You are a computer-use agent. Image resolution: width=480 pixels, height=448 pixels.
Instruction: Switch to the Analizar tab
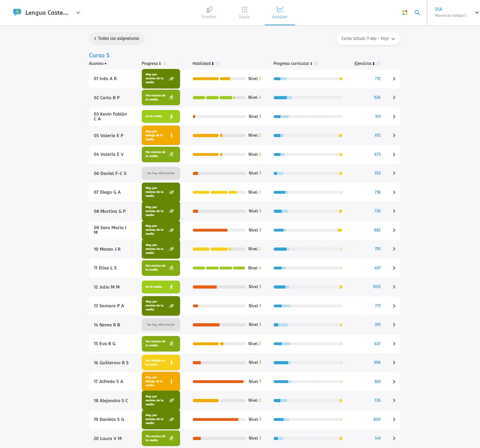(280, 12)
